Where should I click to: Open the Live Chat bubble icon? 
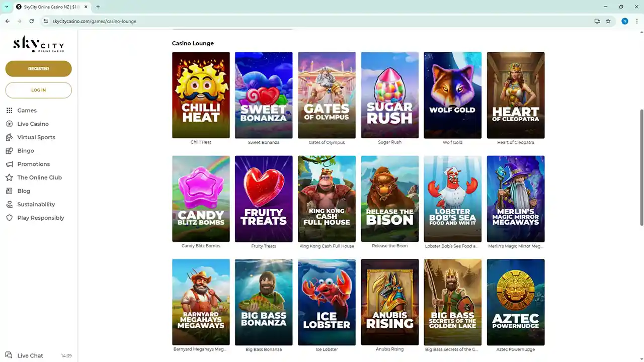point(9,355)
